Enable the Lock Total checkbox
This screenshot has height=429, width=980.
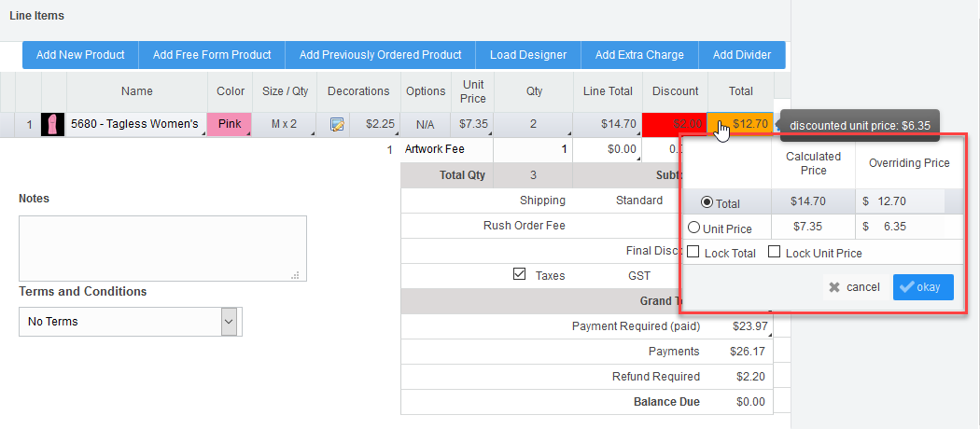click(693, 253)
